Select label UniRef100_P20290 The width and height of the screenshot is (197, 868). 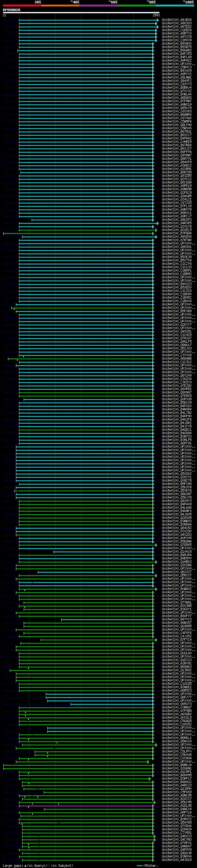coord(177,531)
